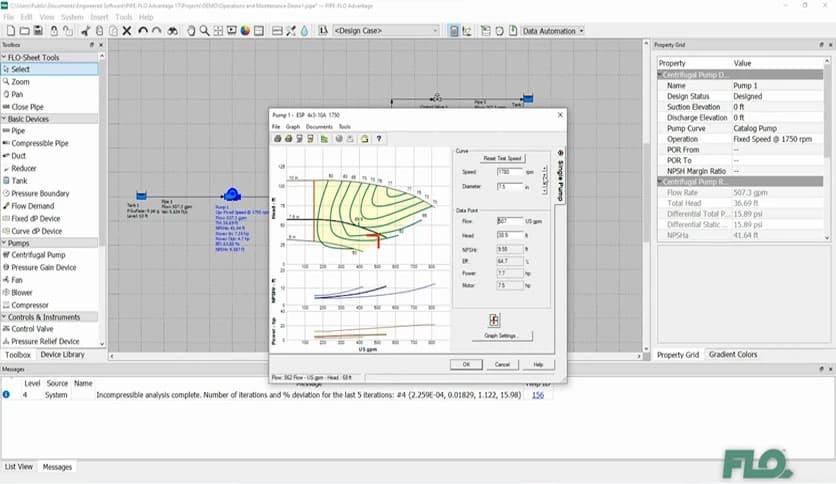The height and width of the screenshot is (484, 836).
Task: Click the icon above Graph Settings button
Action: click(494, 320)
